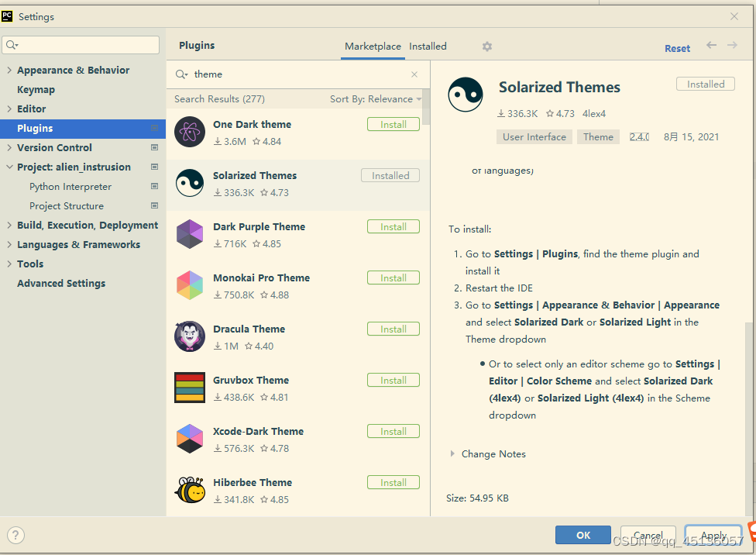Click the Installed button in Solarized details header
756x555 pixels.
click(706, 84)
